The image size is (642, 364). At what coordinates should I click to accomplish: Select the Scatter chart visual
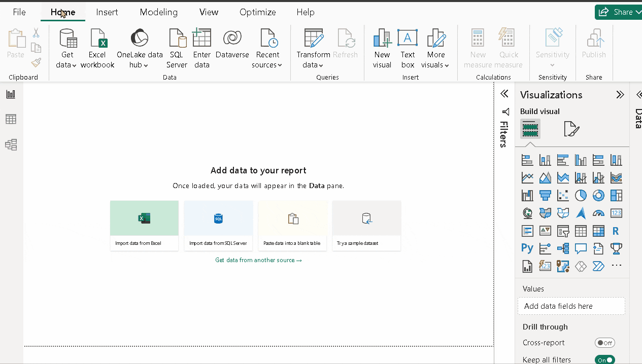click(563, 195)
